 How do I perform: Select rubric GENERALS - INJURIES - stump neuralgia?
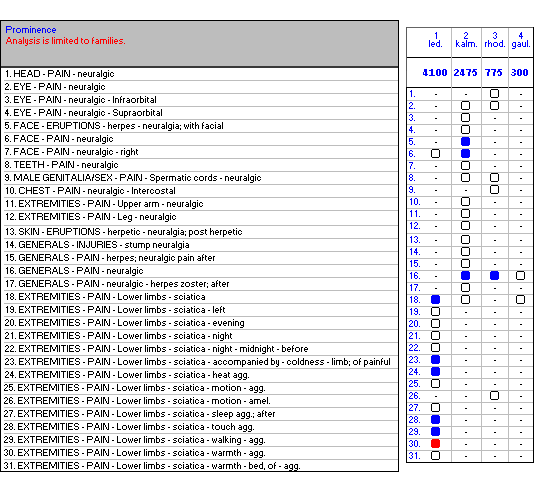pos(97,245)
